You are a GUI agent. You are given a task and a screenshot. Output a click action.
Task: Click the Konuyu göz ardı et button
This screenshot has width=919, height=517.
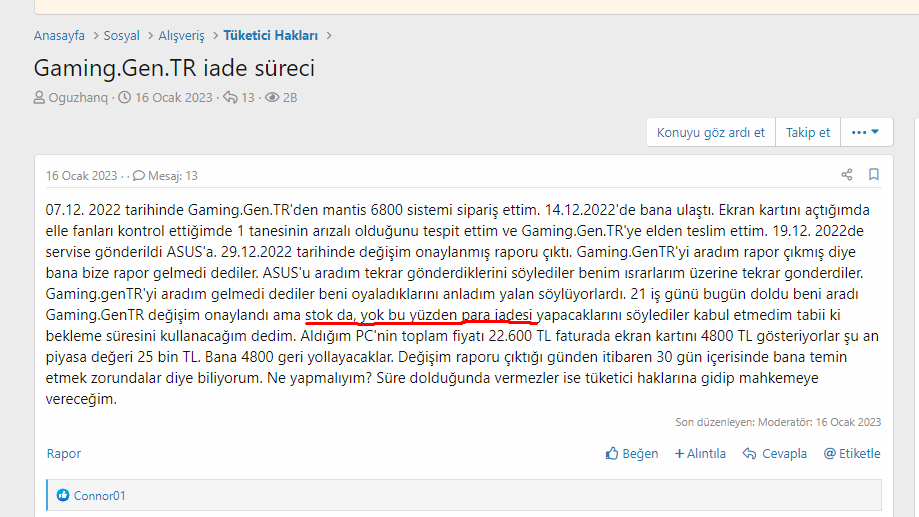pos(710,132)
